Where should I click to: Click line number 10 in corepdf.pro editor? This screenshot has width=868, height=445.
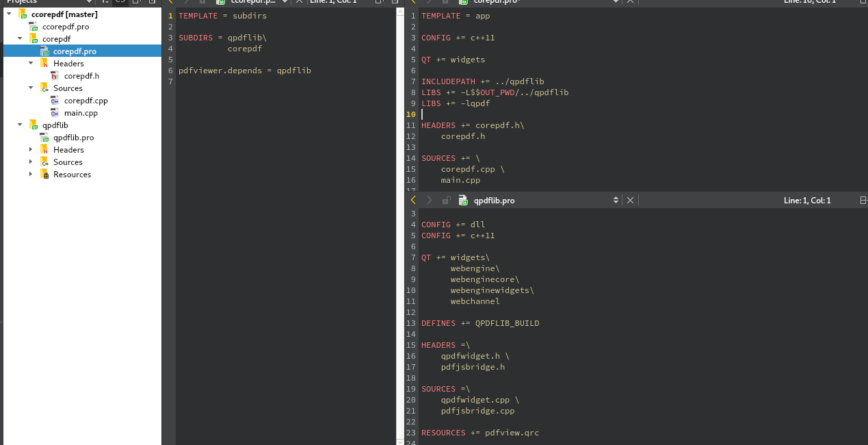(411, 114)
